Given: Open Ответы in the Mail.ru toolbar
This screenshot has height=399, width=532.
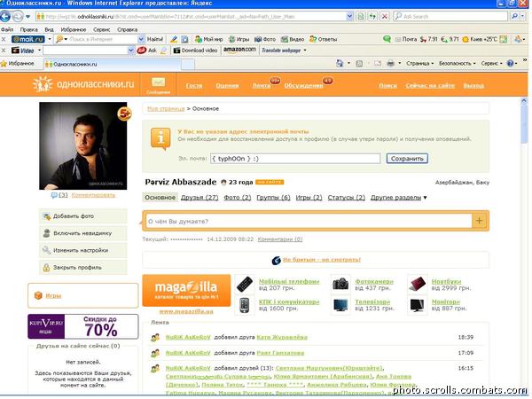Looking at the screenshot, I should click(x=324, y=39).
